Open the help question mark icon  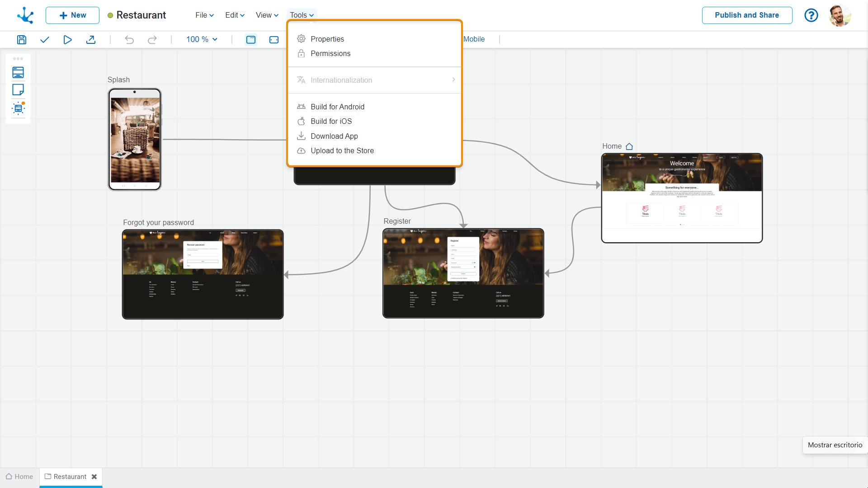coord(811,15)
